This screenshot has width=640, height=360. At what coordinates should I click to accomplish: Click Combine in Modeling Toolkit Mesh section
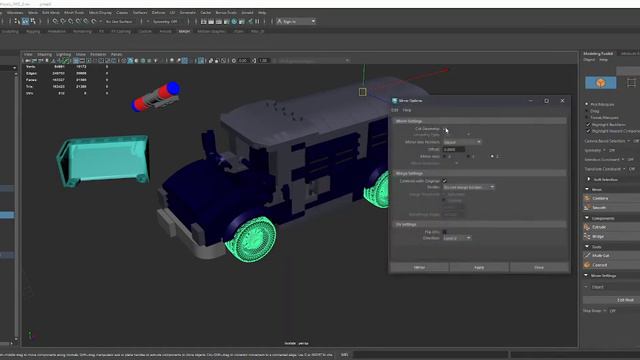(611, 198)
